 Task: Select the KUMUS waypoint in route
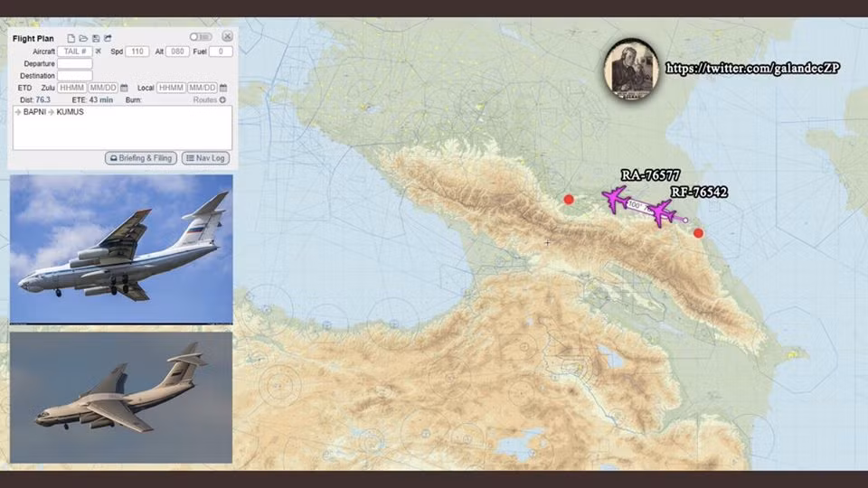pos(70,112)
